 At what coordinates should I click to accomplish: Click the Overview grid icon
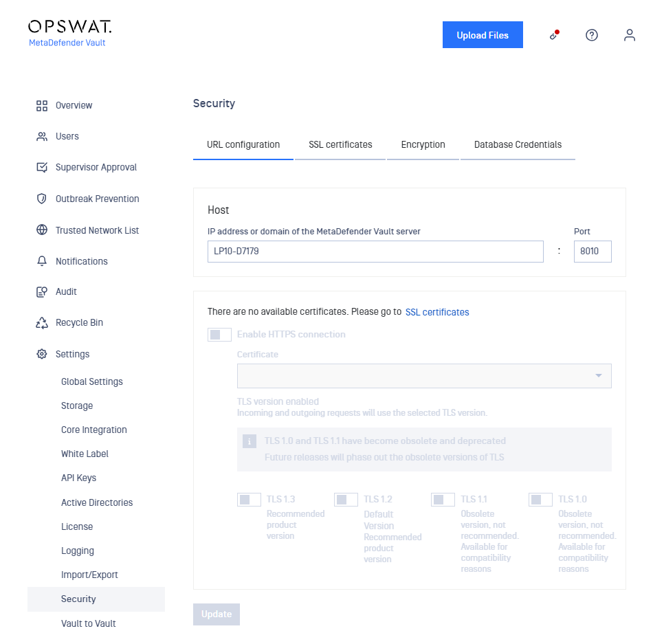tap(41, 105)
